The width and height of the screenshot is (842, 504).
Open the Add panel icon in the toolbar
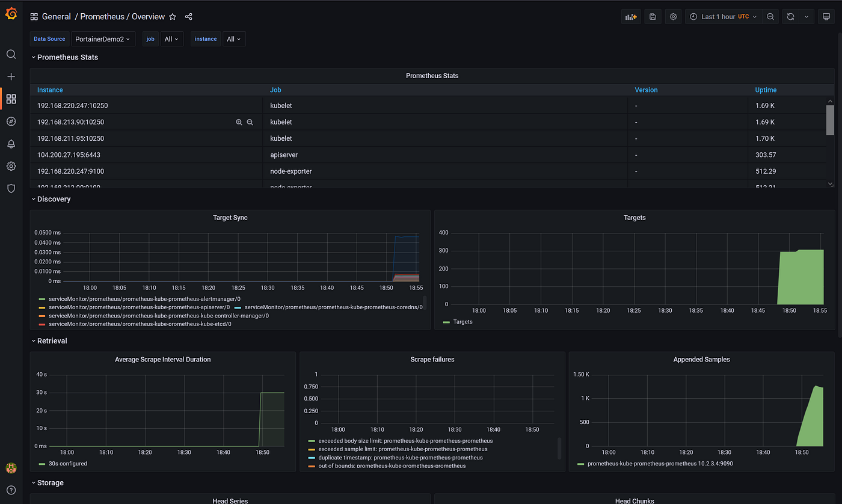tap(631, 16)
